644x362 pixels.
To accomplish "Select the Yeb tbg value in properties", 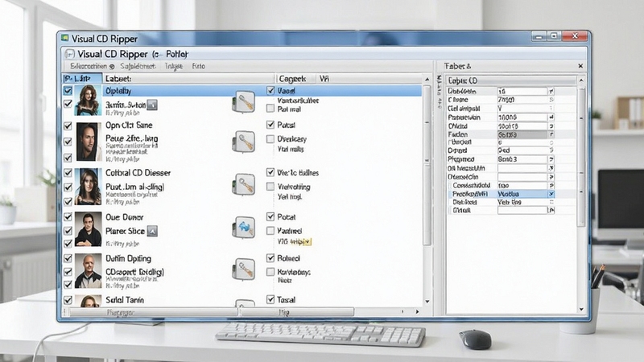I will tap(510, 203).
